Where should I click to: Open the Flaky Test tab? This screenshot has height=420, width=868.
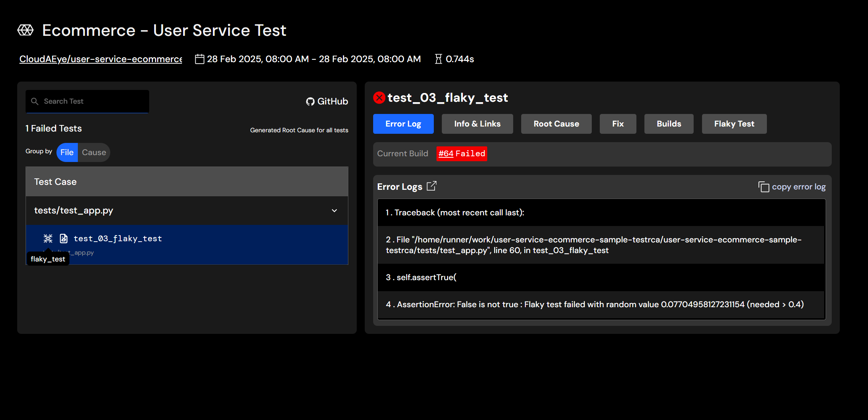tap(734, 123)
